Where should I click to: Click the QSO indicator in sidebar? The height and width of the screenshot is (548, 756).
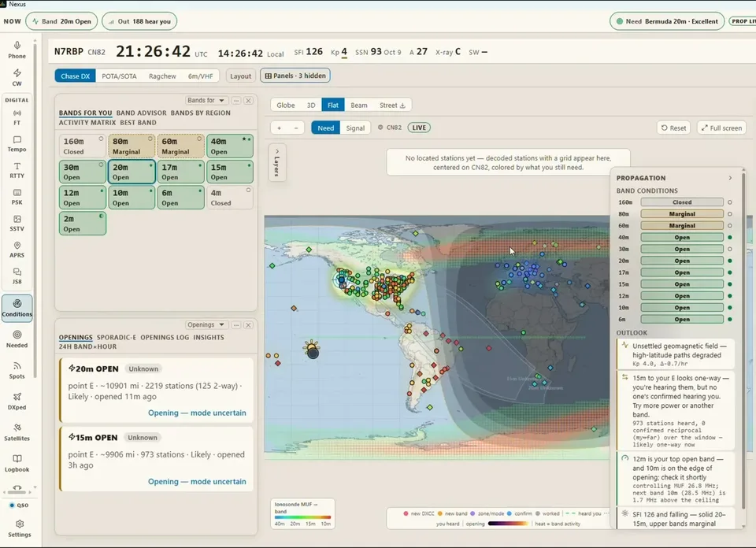[x=19, y=505]
